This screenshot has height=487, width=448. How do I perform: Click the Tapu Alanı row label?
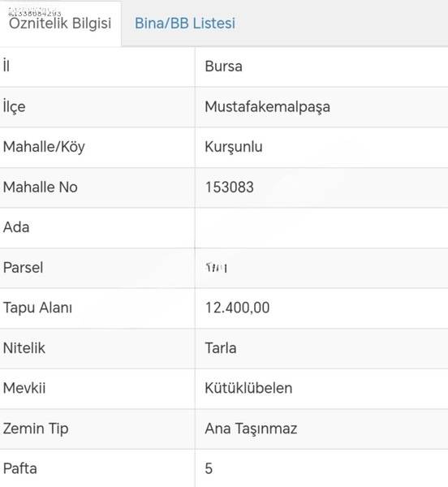point(37,308)
